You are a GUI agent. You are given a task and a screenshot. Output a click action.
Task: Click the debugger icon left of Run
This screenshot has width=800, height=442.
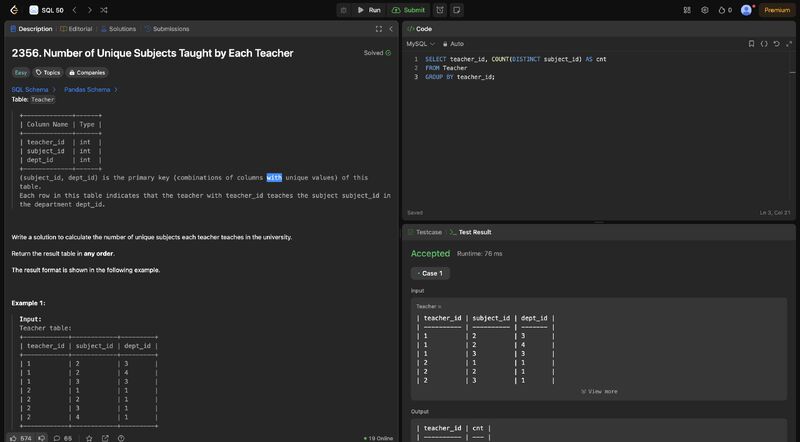coord(344,10)
